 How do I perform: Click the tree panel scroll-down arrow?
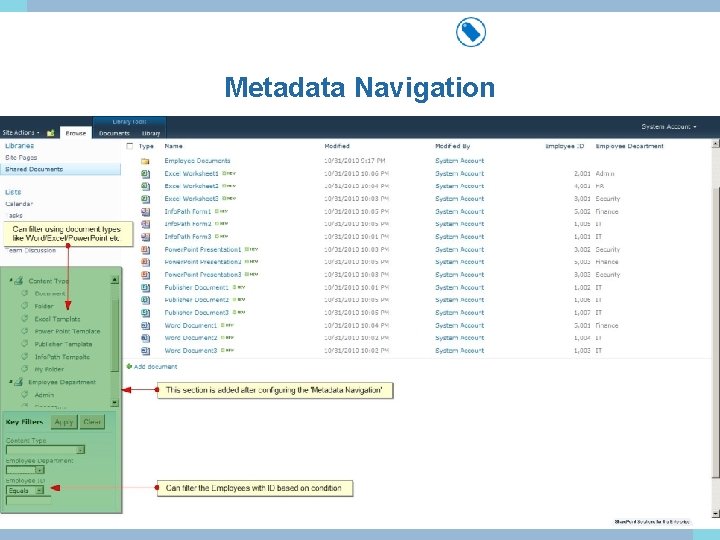(115, 403)
